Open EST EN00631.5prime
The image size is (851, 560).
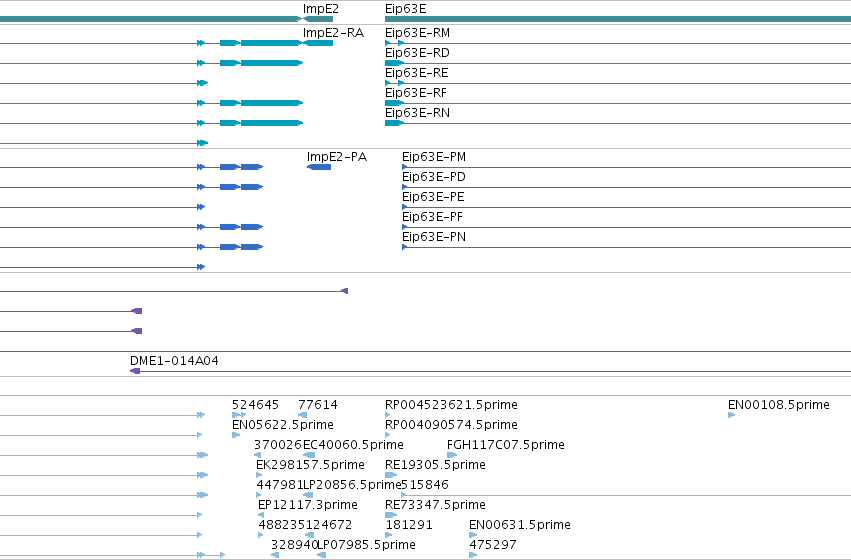coord(520,526)
